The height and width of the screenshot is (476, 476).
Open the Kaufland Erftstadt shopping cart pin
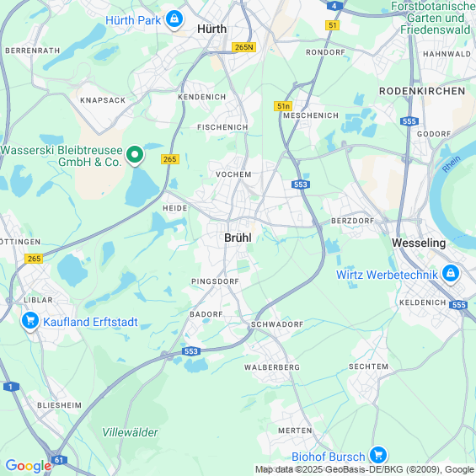click(30, 321)
